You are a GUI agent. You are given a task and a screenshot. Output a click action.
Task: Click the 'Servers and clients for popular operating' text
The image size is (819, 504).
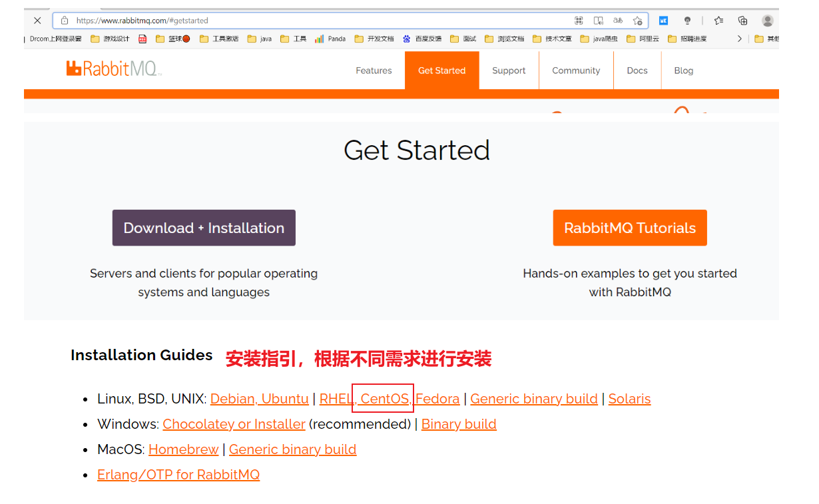pyautogui.click(x=204, y=274)
